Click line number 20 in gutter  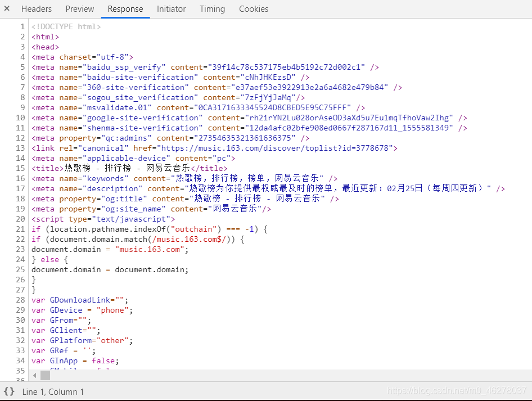[x=20, y=219]
